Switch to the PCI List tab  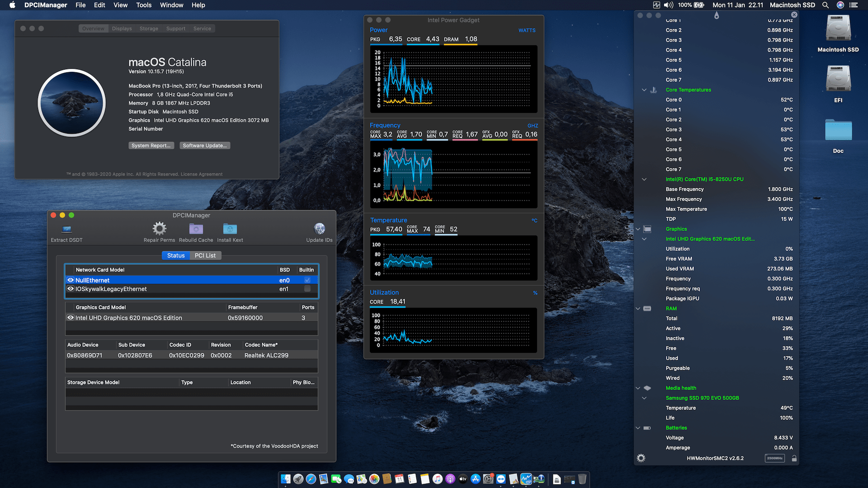205,255
